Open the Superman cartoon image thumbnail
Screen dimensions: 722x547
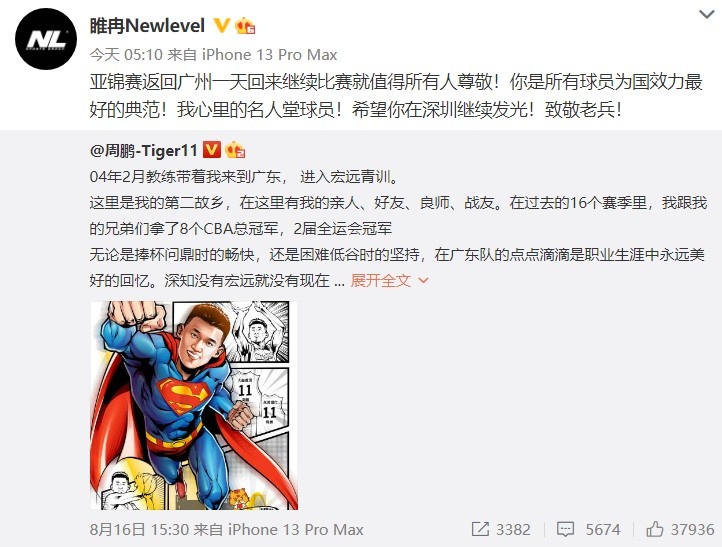[194, 405]
